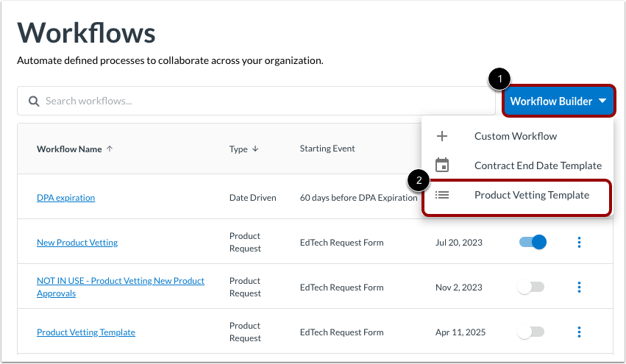Click the Automate defined processes description text
This screenshot has width=626, height=364.
point(170,60)
